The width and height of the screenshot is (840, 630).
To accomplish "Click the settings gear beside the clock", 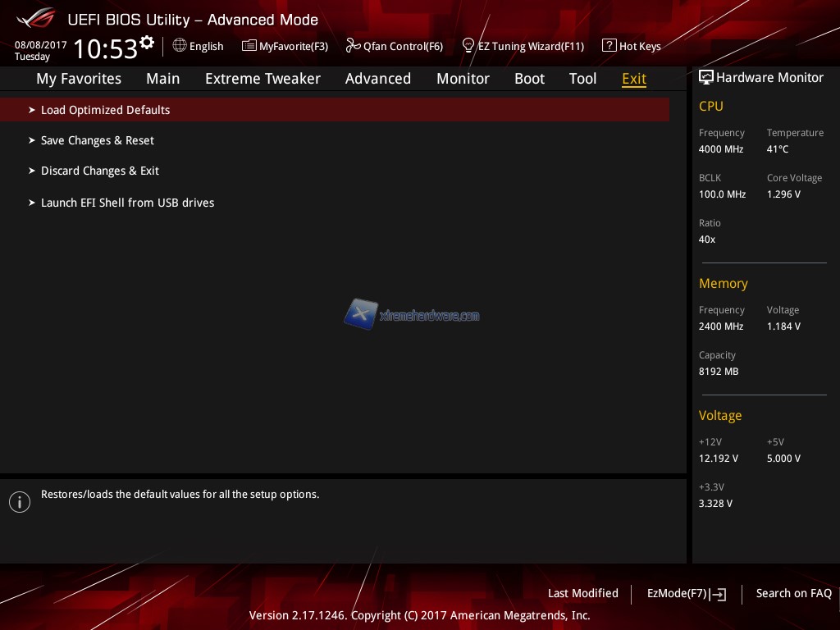I will coord(147,42).
